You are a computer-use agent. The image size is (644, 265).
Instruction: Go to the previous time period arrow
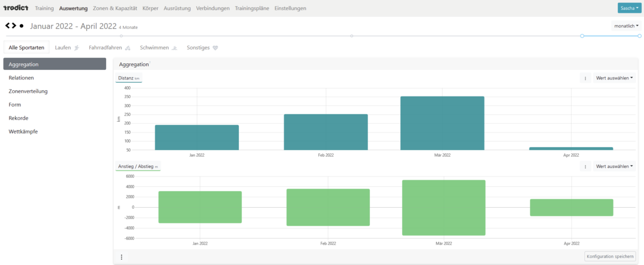pyautogui.click(x=8, y=25)
